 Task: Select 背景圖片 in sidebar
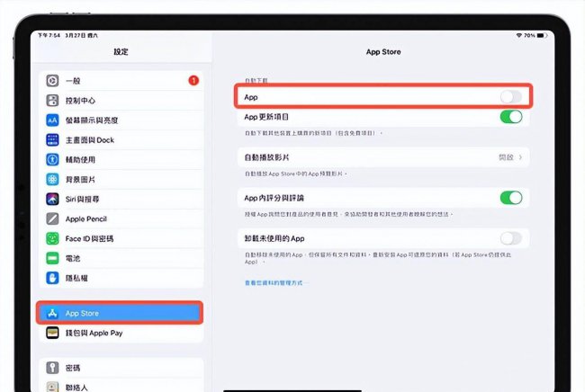[x=121, y=179]
